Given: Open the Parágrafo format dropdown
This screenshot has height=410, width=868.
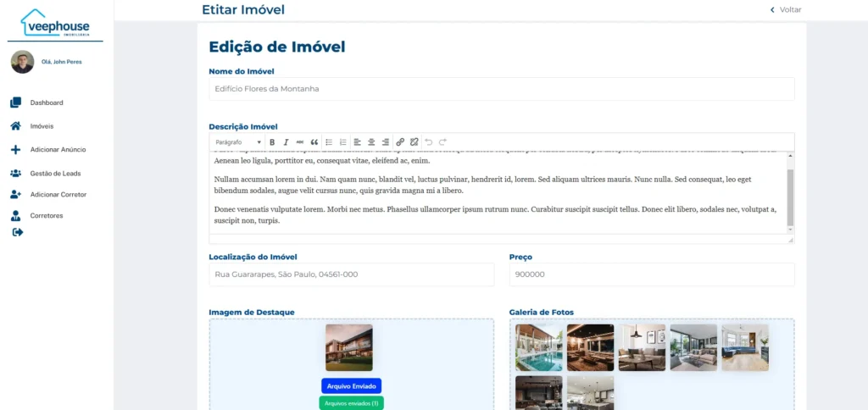Looking at the screenshot, I should tap(237, 142).
